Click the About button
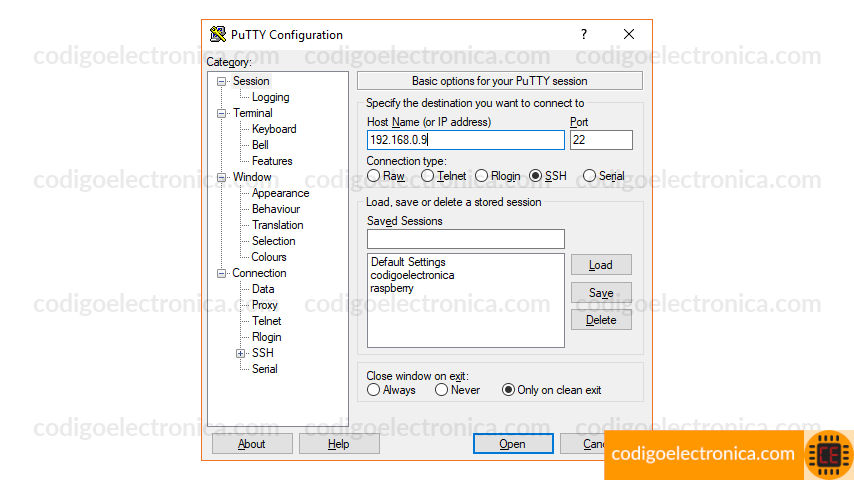This screenshot has height=480, width=854. point(252,444)
